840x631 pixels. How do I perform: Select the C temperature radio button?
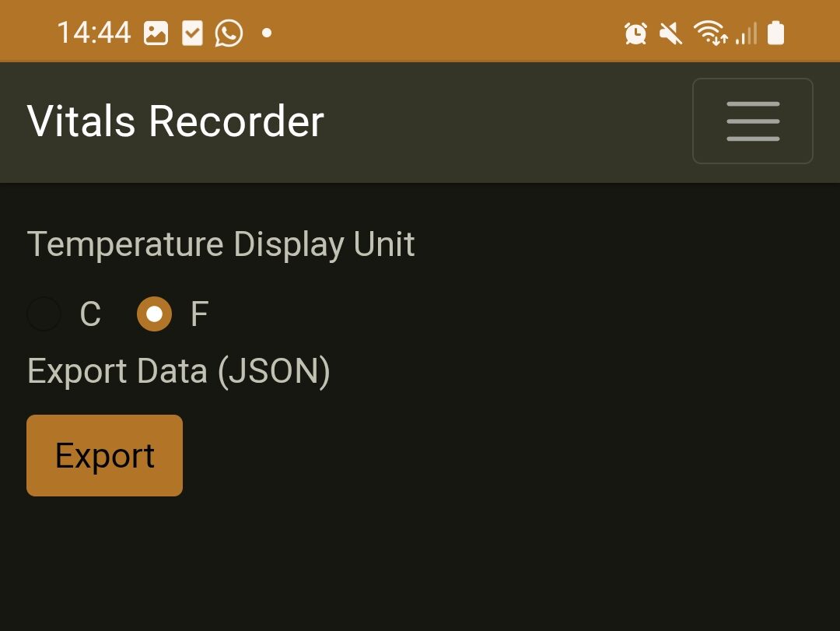44,314
